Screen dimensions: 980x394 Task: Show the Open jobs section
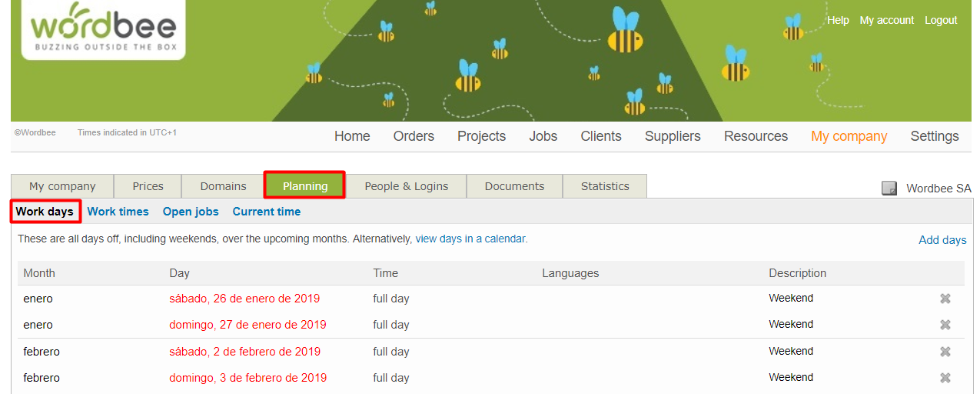coord(191,212)
